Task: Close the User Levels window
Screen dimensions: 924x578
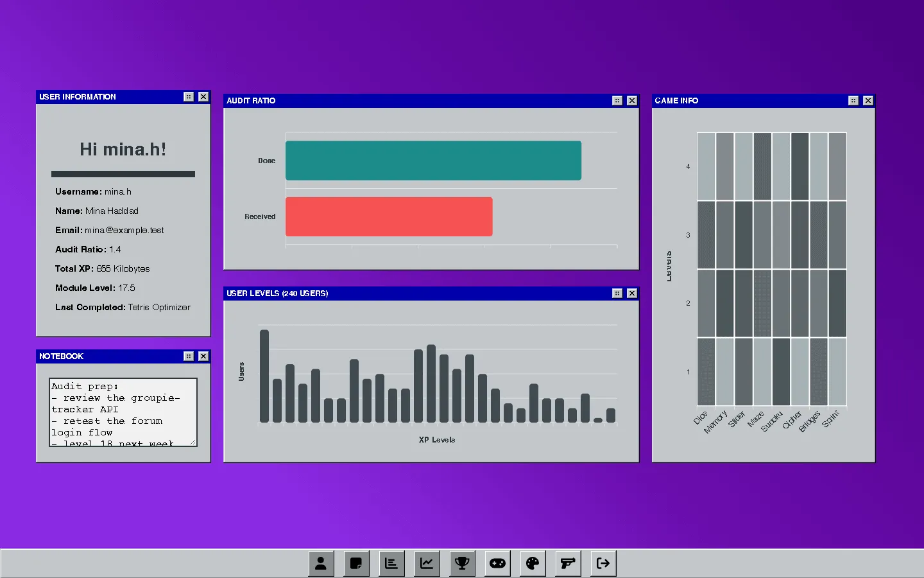Action: click(632, 293)
